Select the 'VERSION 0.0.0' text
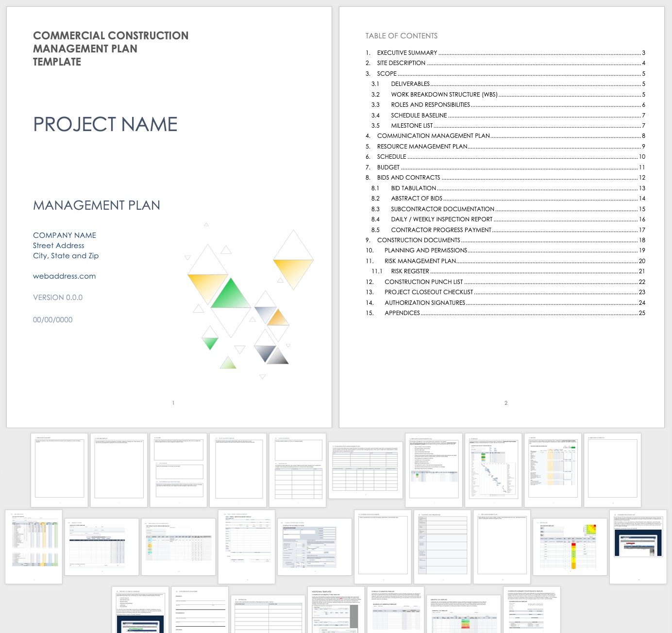This screenshot has width=672, height=633. (x=58, y=298)
